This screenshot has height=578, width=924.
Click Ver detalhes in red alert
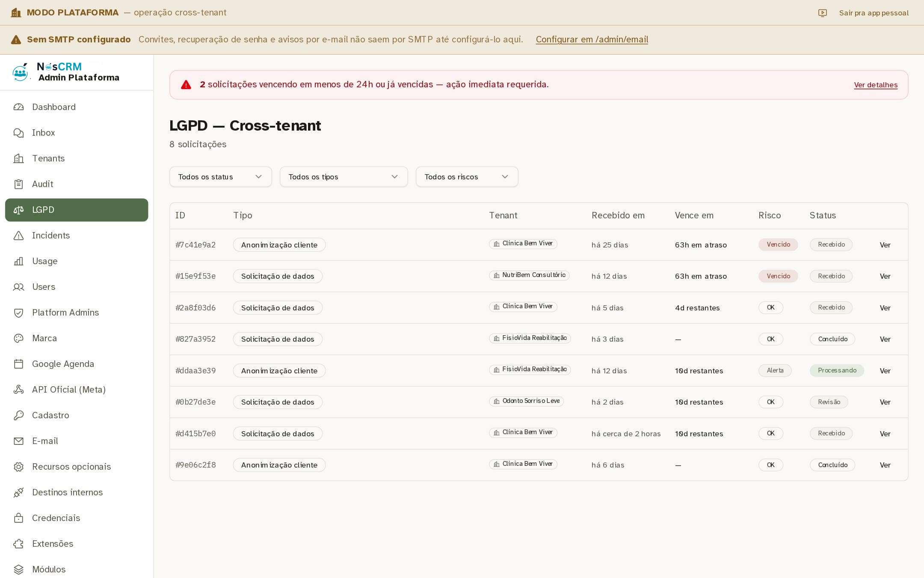click(876, 85)
